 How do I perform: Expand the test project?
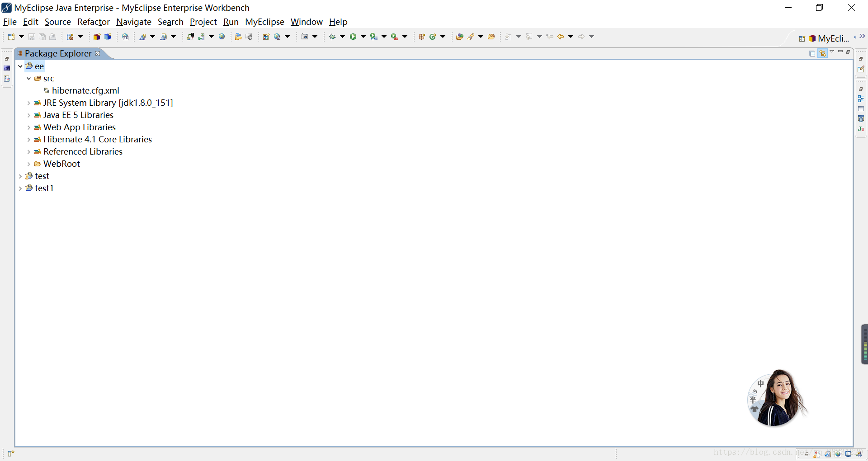[x=20, y=176]
